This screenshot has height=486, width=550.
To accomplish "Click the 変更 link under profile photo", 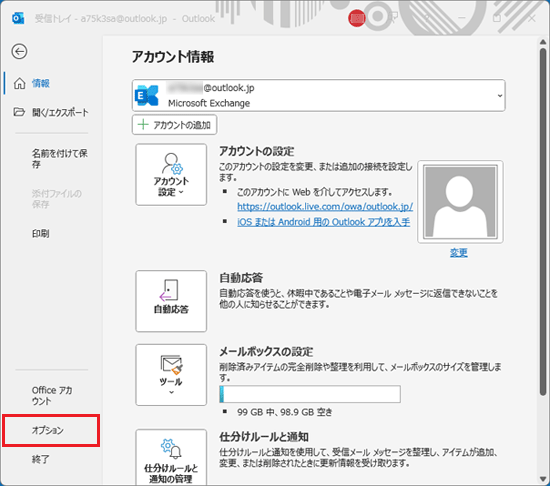I will pos(459,252).
